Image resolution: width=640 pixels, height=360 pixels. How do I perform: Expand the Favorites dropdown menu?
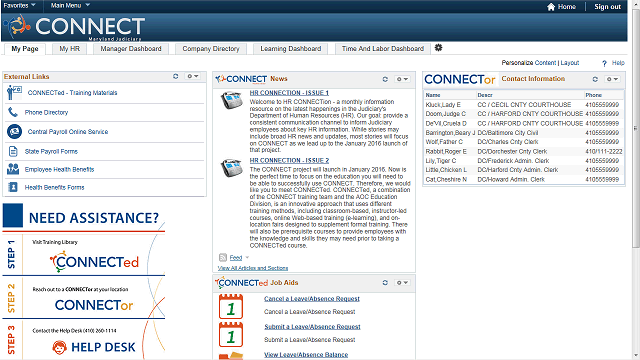pos(19,5)
